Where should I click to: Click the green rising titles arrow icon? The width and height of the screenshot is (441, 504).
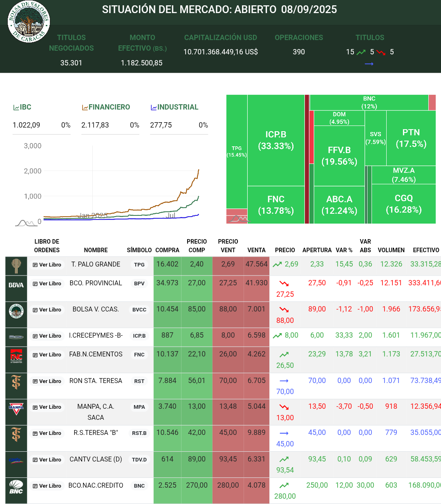point(361,52)
